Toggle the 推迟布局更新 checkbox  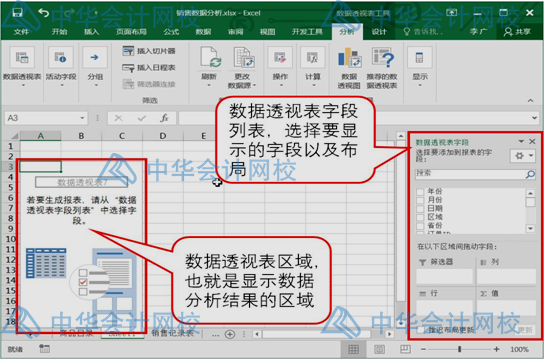click(x=421, y=330)
